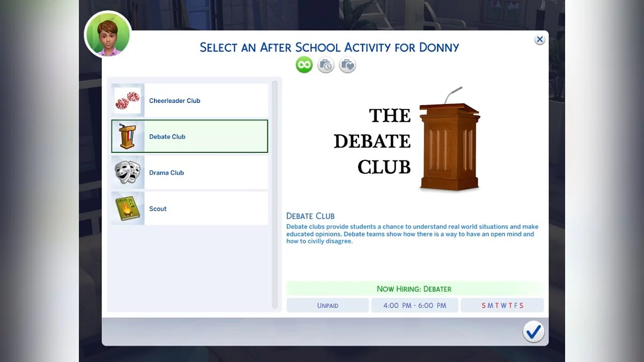Click the theater masks Drama Club icon
This screenshot has height=362, width=644.
pyautogui.click(x=127, y=172)
